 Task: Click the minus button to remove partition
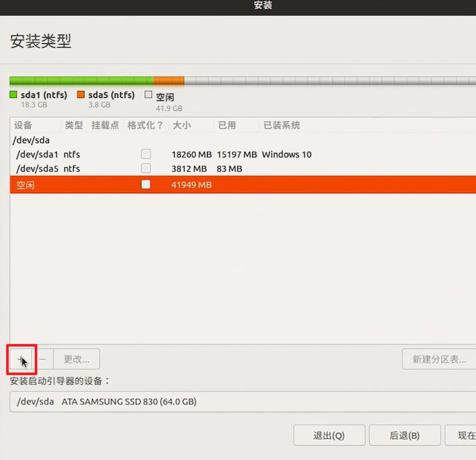43,359
